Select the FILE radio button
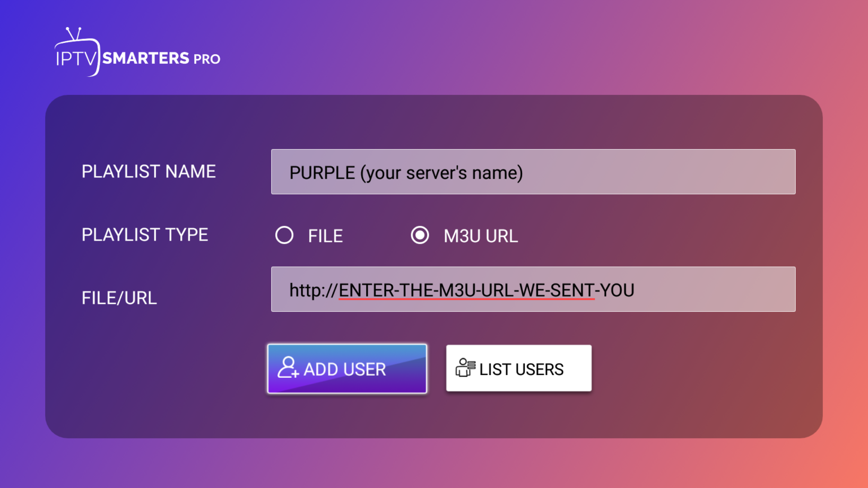Image resolution: width=868 pixels, height=488 pixels. pyautogui.click(x=284, y=235)
